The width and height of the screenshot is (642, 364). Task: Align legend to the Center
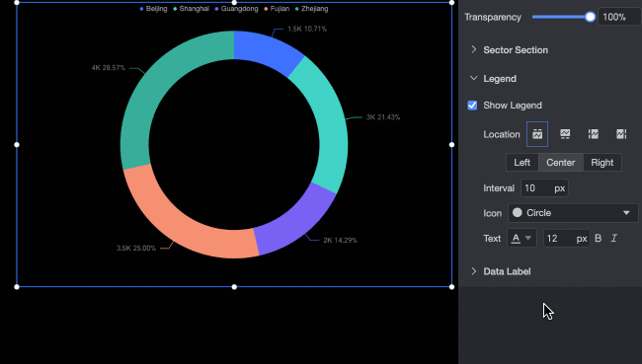point(561,163)
